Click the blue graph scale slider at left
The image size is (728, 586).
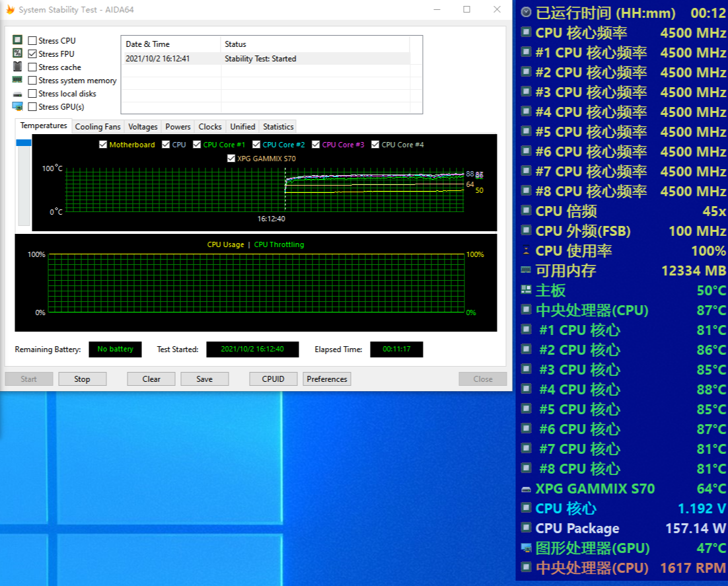24,143
